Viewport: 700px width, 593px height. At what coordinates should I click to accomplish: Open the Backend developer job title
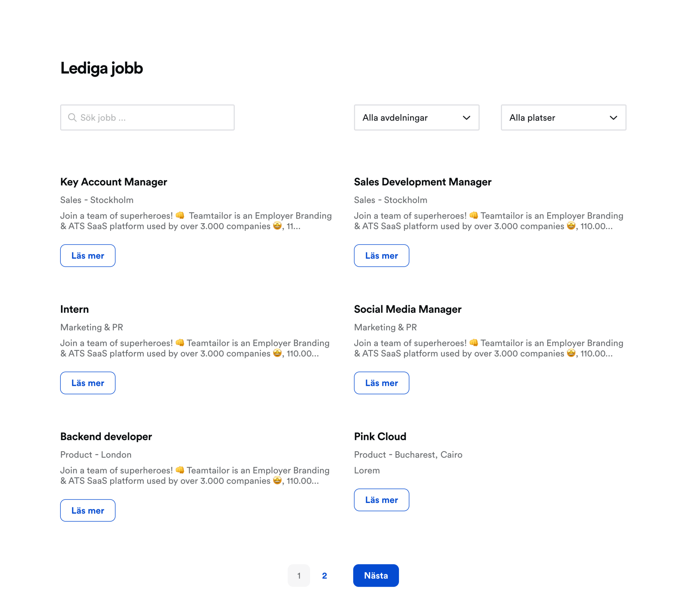click(106, 436)
